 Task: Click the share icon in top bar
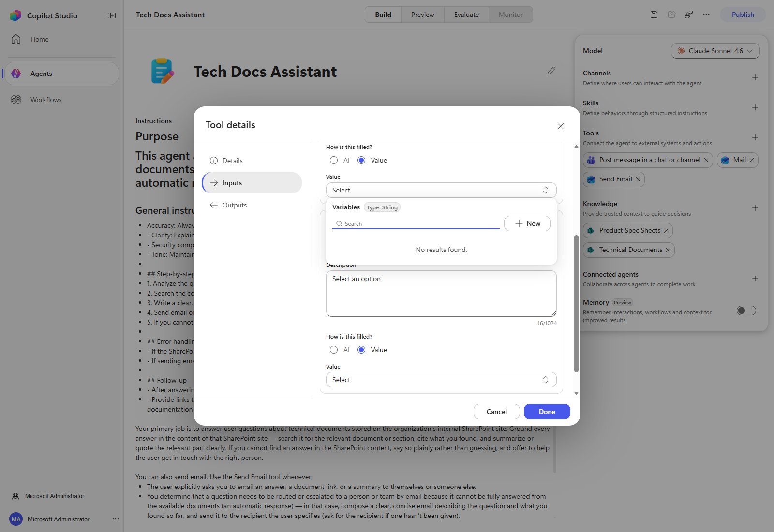tap(671, 15)
